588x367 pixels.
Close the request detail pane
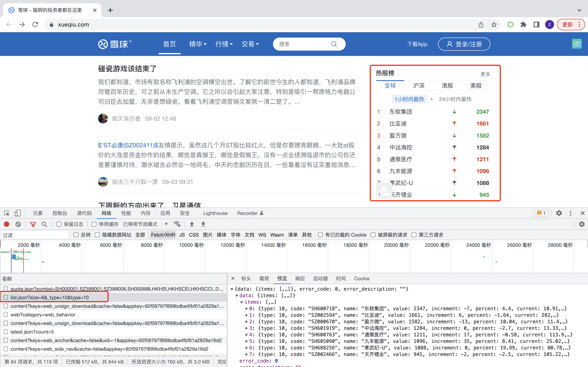[x=233, y=278]
